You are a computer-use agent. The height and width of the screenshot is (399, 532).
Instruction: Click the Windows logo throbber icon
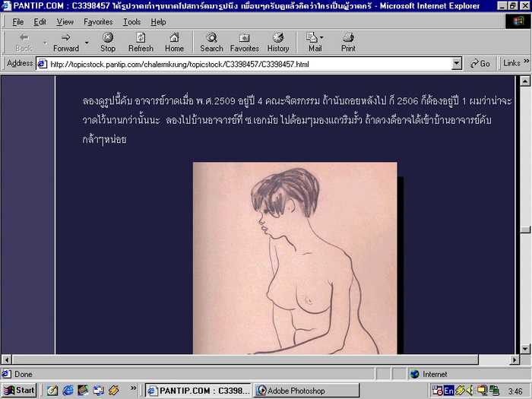(x=518, y=22)
